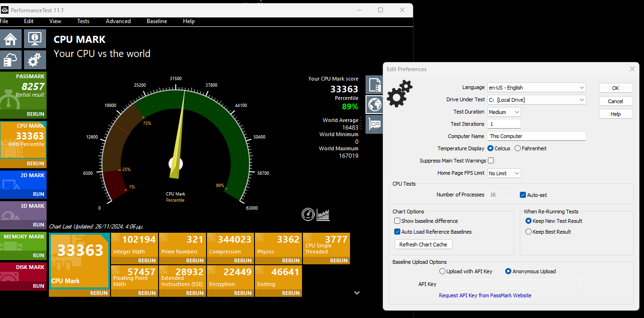Switch to the gauge dial view icon
Viewport: 644px width, 318px height.
tap(308, 214)
